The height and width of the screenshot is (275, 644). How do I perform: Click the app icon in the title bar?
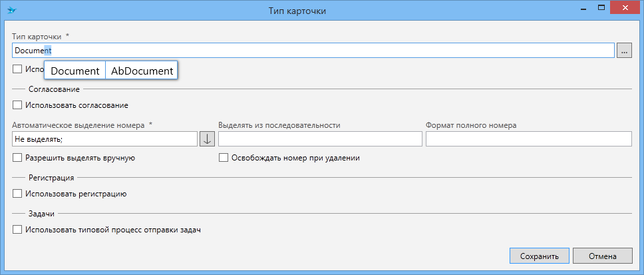click(11, 11)
